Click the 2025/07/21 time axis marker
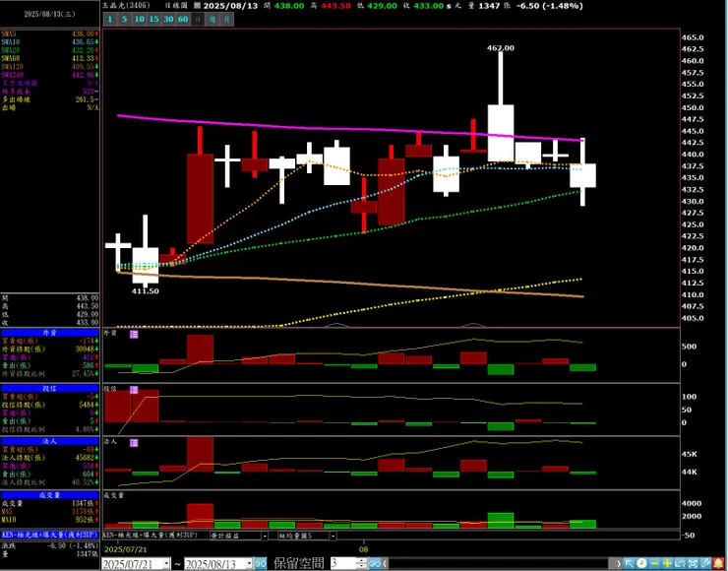Viewport: 728px width, 571px height. [125, 549]
